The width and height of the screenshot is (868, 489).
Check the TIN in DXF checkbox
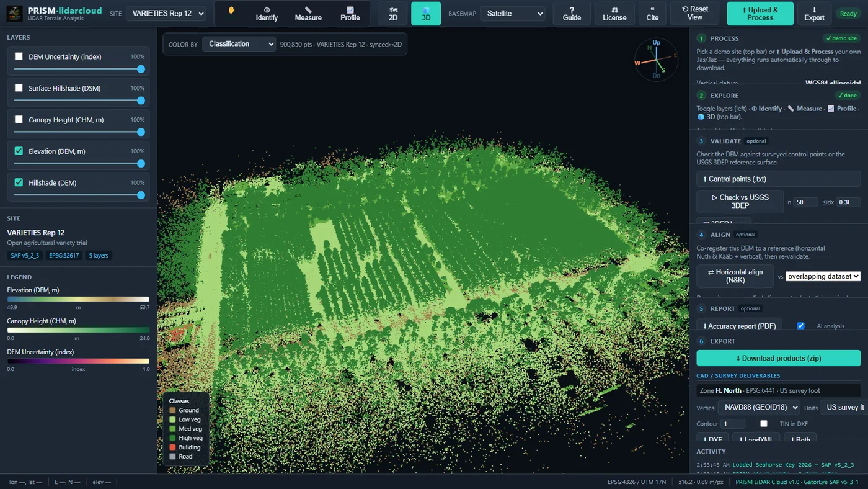(764, 423)
